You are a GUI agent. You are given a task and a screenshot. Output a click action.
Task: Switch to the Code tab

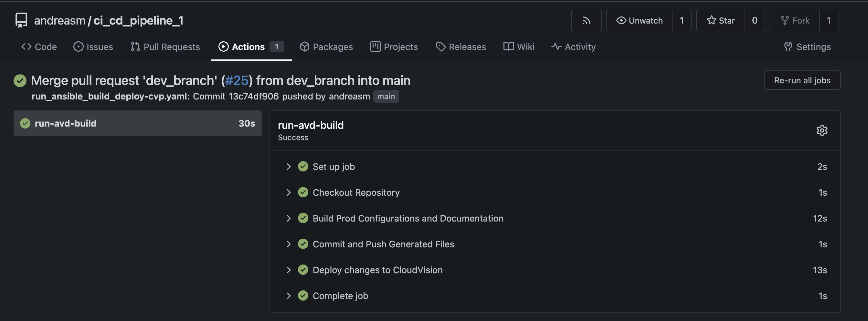(39, 47)
